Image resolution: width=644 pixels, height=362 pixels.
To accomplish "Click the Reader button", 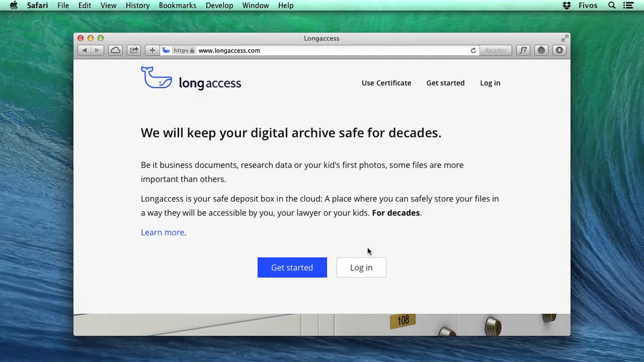I will point(496,50).
